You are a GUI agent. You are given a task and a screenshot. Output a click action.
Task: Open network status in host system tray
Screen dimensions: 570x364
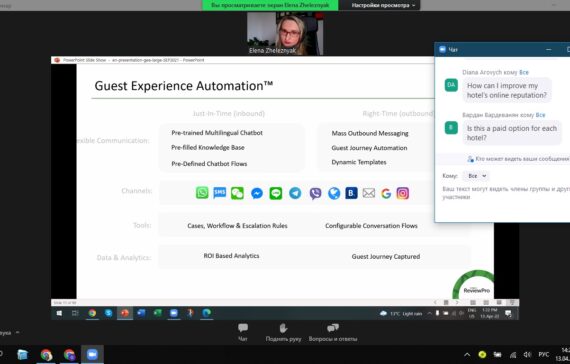513,355
